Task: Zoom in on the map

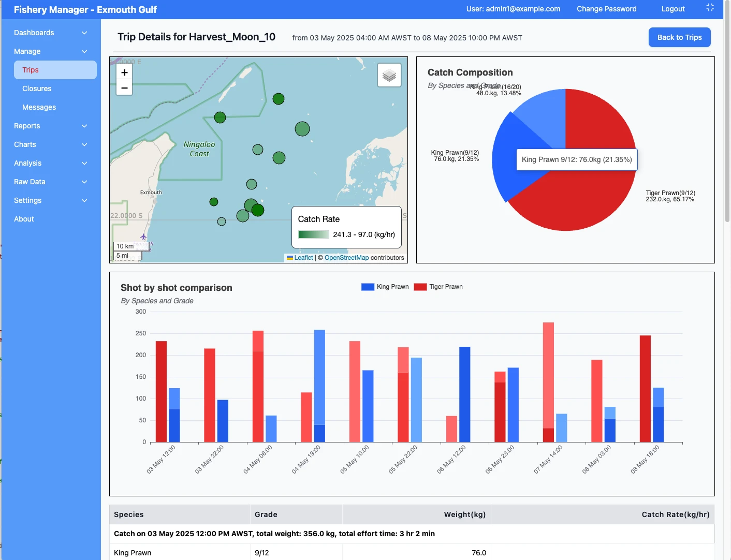Action: [124, 72]
